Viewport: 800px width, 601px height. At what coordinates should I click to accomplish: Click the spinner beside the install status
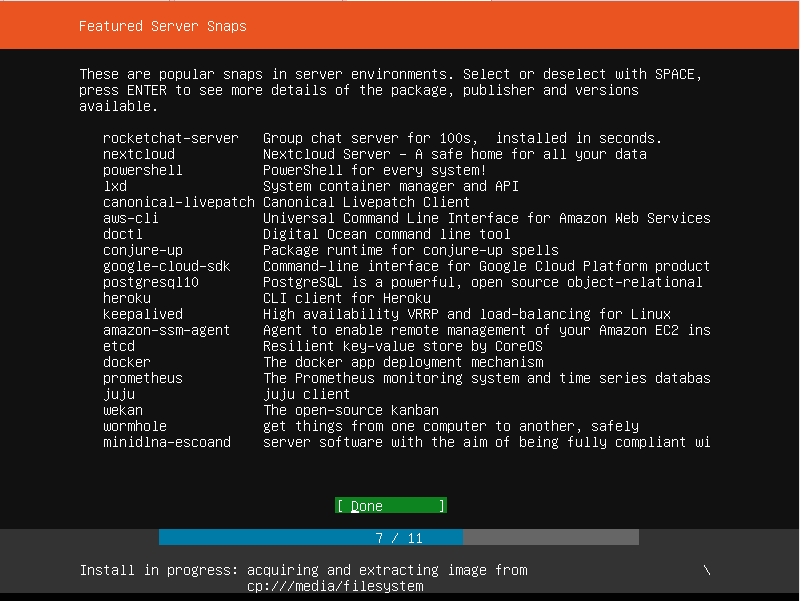click(707, 570)
